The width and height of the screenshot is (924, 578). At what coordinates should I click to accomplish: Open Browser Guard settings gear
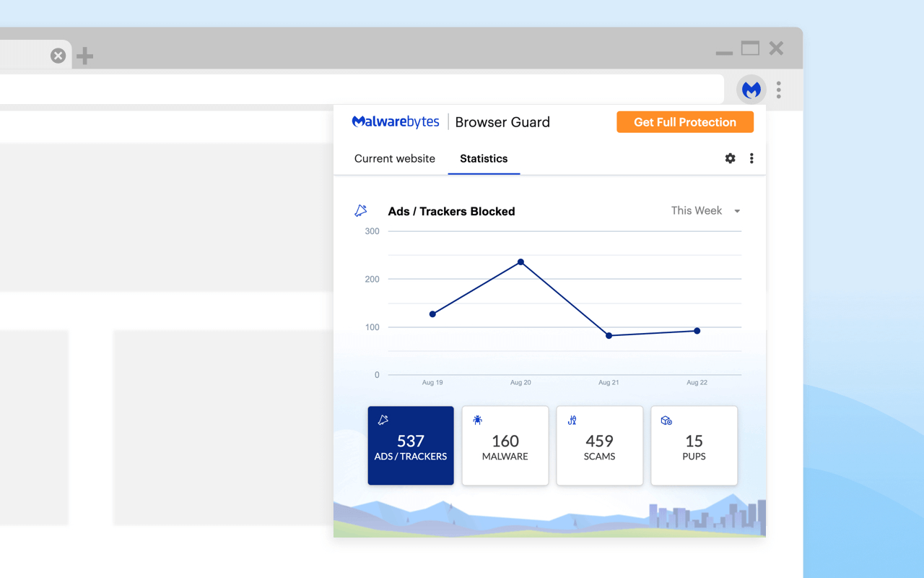[730, 158]
